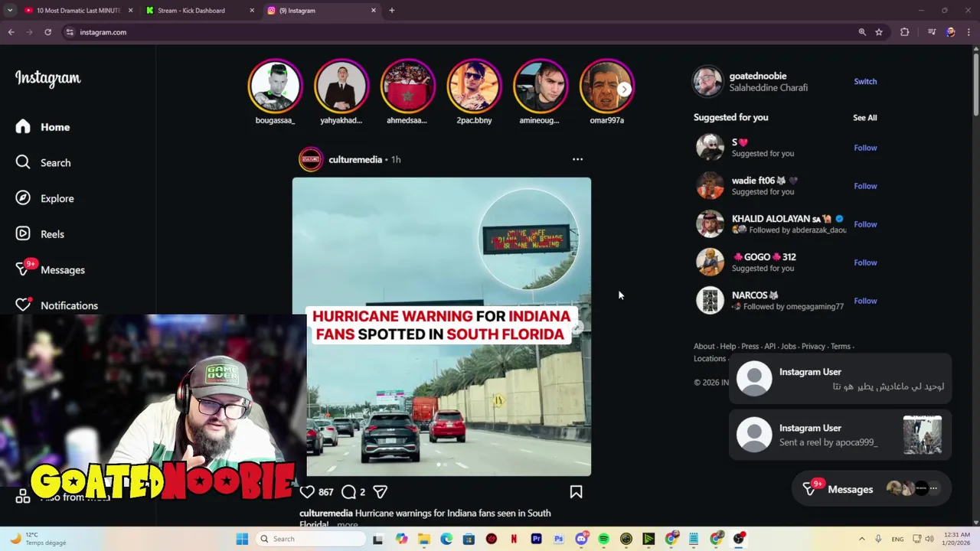Open Chrome extensions puzzle icon
Viewport: 980px width, 551px height.
[904, 32]
